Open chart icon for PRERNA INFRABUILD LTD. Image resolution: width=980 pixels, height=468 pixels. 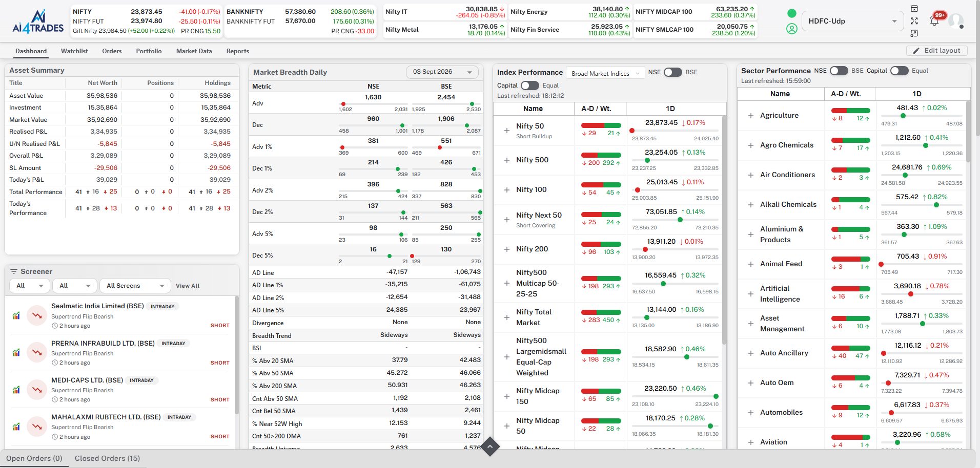pos(16,353)
